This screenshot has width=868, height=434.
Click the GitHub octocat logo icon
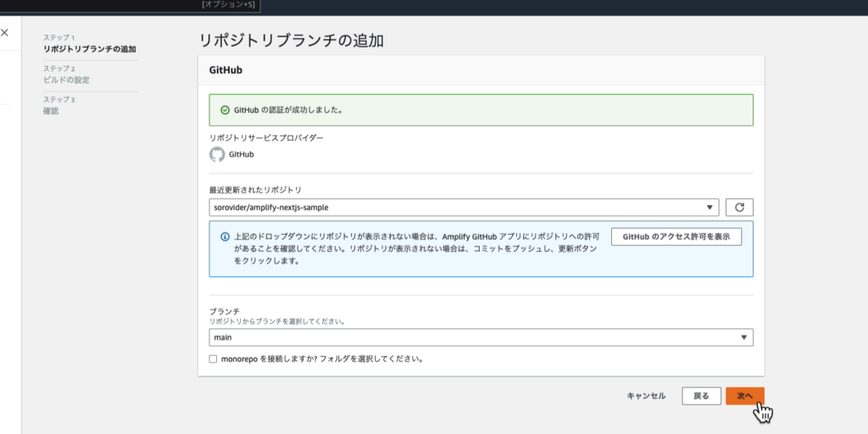[x=217, y=154]
